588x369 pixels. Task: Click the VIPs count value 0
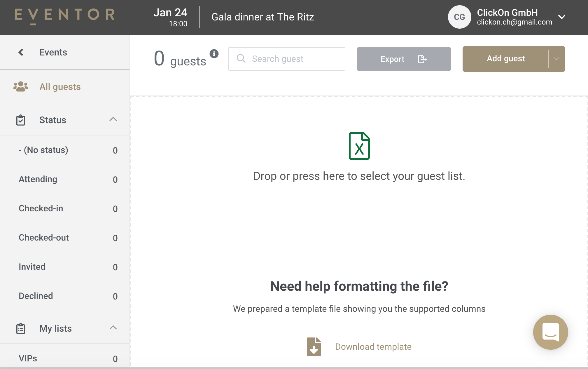coord(115,359)
